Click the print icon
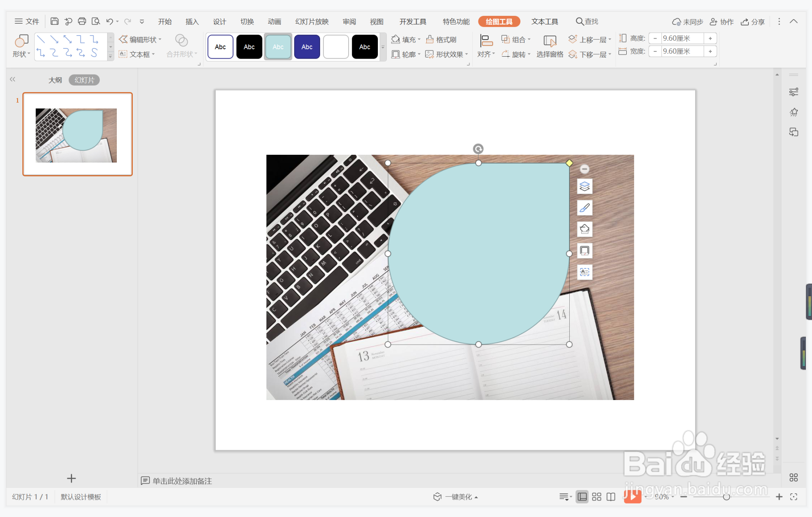 [82, 21]
